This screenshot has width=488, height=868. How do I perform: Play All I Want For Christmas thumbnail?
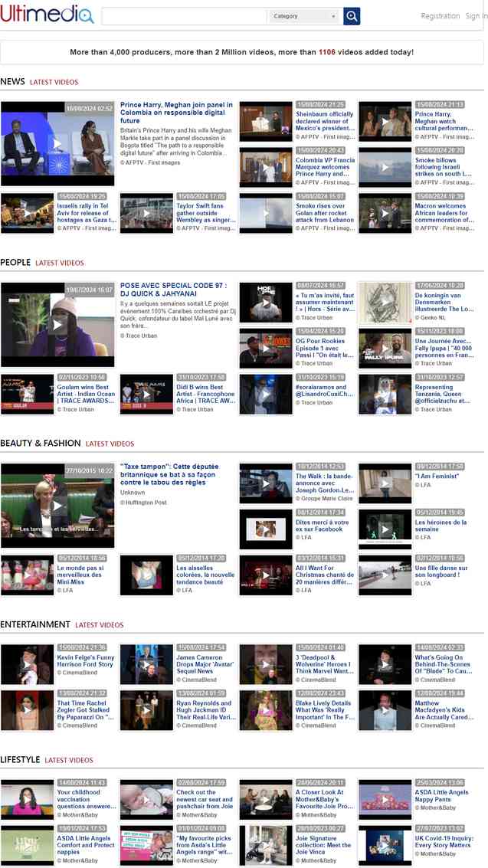pyautogui.click(x=266, y=575)
